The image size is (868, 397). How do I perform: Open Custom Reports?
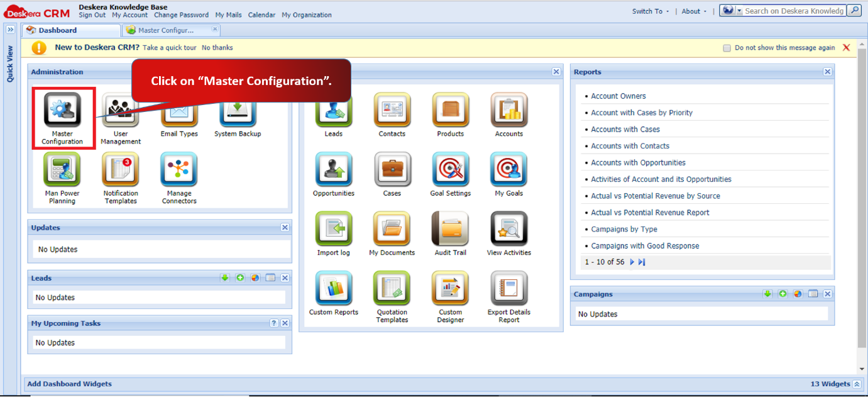pyautogui.click(x=334, y=289)
